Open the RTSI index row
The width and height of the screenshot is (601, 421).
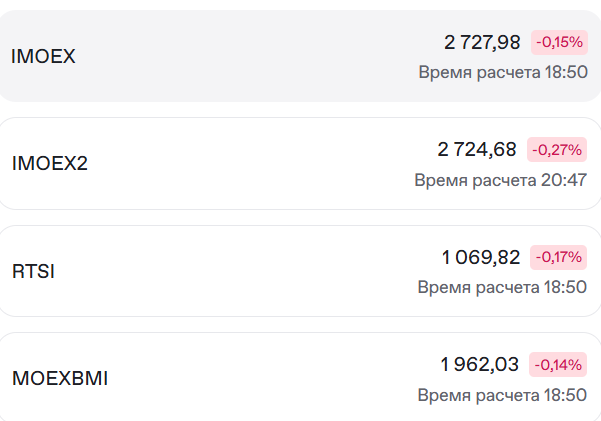tap(300, 271)
